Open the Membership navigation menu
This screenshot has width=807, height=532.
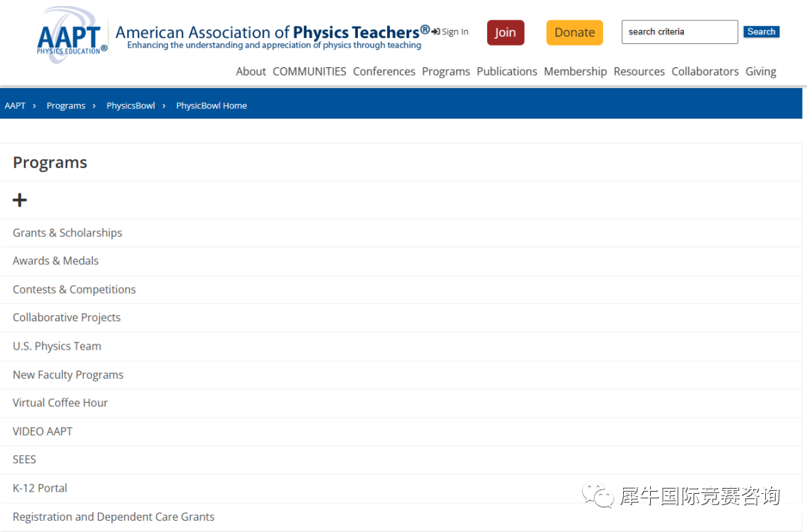click(575, 72)
